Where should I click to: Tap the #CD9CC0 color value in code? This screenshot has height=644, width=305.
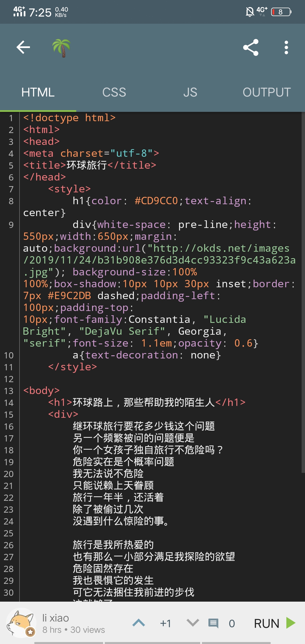pyautogui.click(x=156, y=201)
